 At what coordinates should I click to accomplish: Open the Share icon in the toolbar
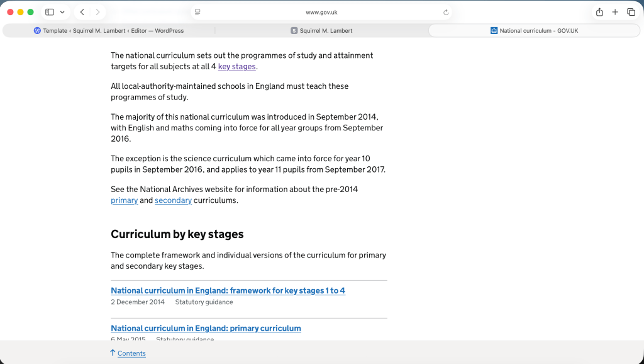(x=599, y=12)
